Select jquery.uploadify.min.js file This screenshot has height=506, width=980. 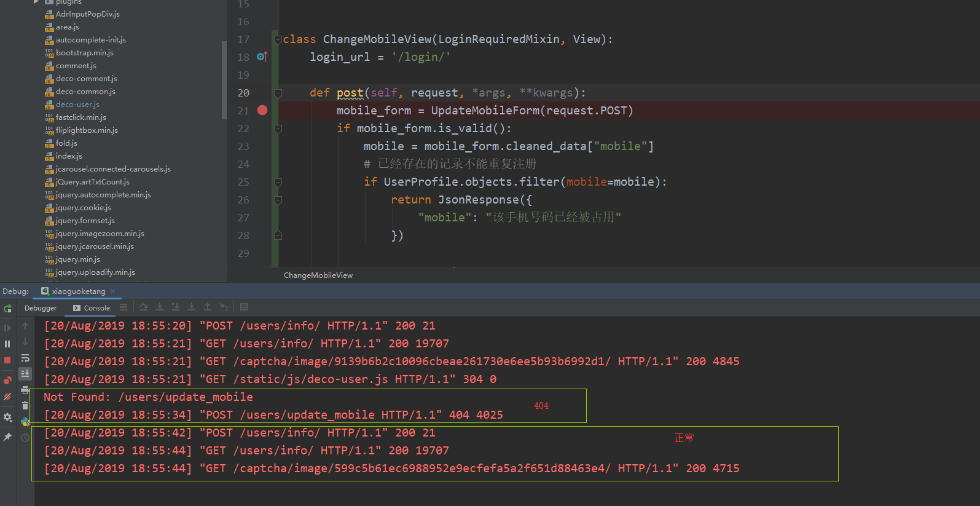(95, 272)
